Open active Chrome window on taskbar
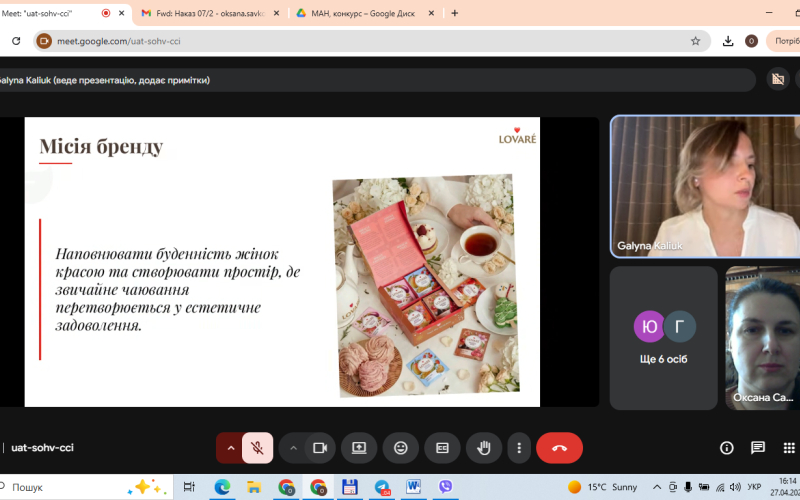 (318, 487)
